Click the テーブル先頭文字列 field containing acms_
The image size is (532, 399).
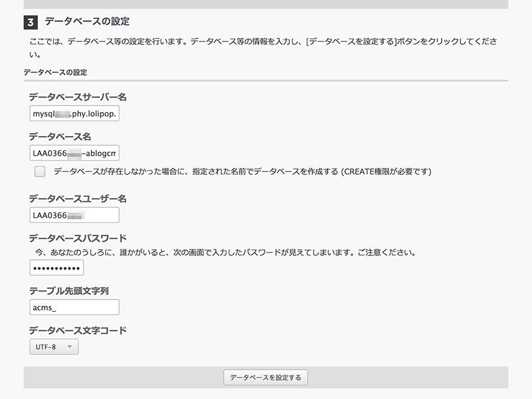point(74,307)
